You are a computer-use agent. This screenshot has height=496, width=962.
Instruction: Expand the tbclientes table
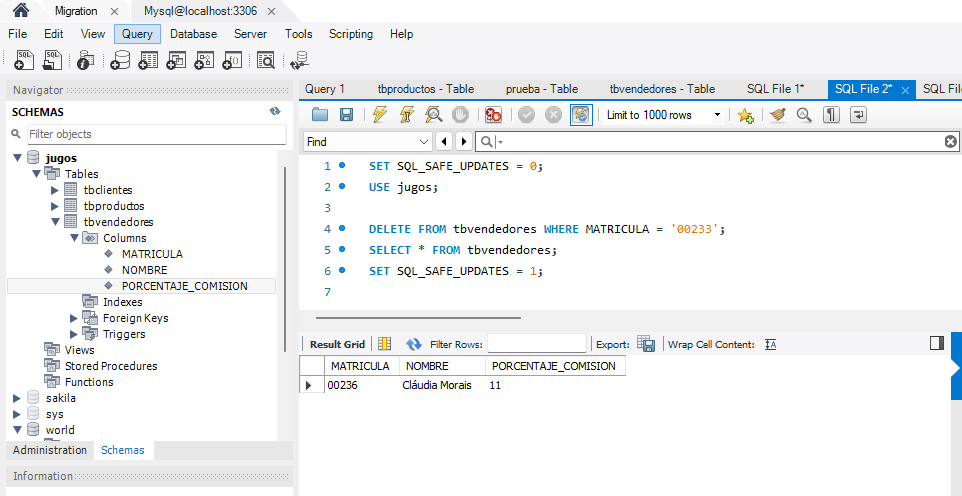coord(55,190)
